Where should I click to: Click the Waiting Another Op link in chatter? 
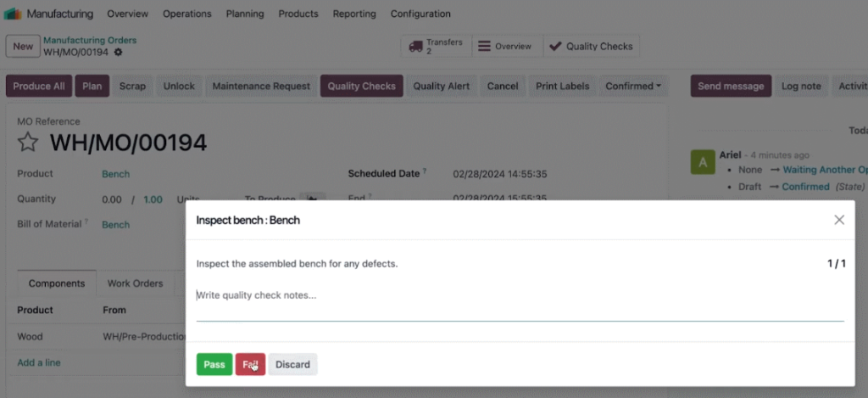pos(826,170)
